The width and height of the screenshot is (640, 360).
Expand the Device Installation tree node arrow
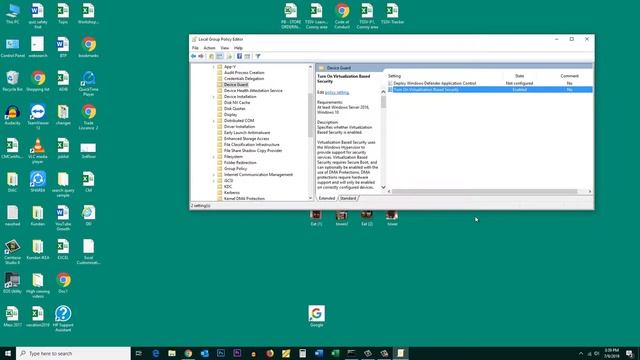(x=213, y=97)
